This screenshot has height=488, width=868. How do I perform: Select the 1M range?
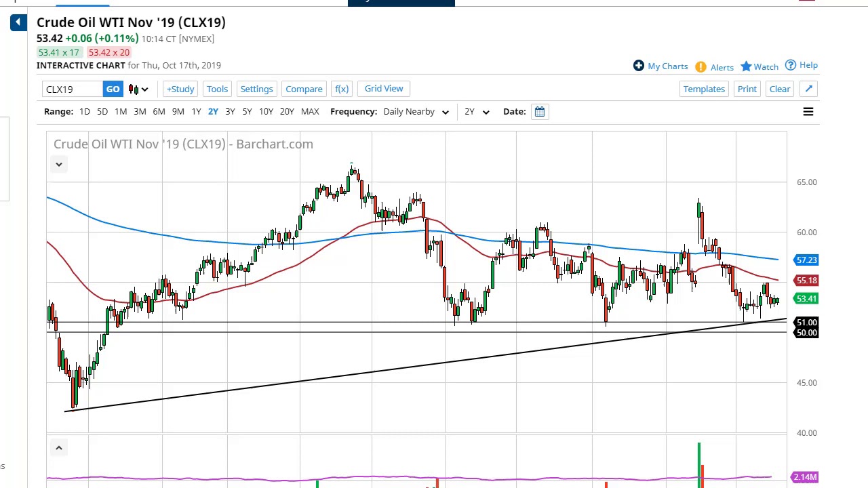(121, 111)
